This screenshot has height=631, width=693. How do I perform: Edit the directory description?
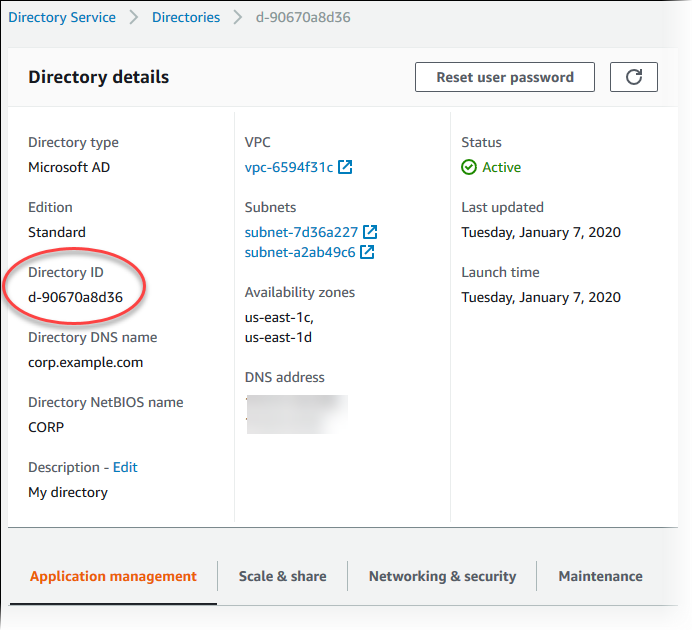point(125,467)
